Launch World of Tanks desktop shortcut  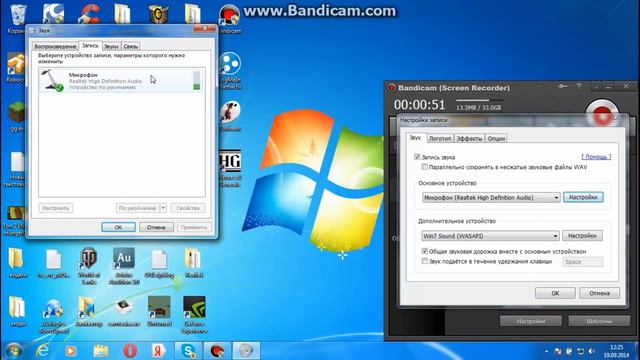[88, 265]
